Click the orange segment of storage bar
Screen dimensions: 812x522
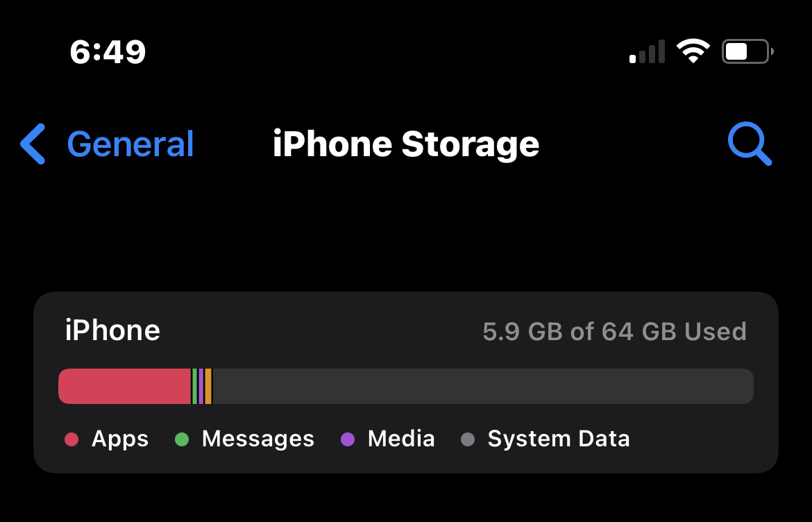pos(208,386)
